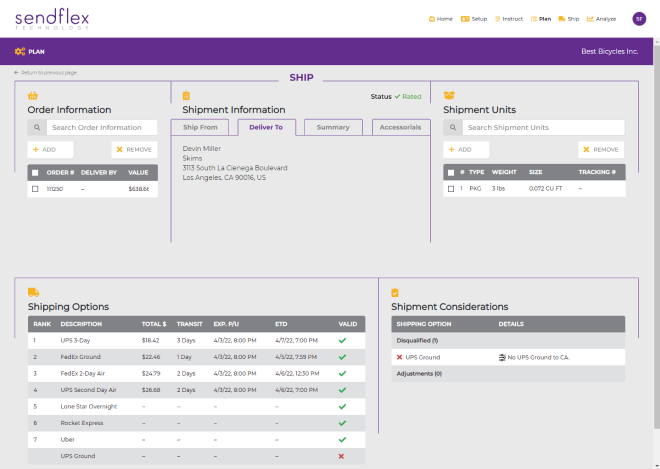The image size is (660, 469).
Task: Check the box for order 111230
Action: (35, 188)
